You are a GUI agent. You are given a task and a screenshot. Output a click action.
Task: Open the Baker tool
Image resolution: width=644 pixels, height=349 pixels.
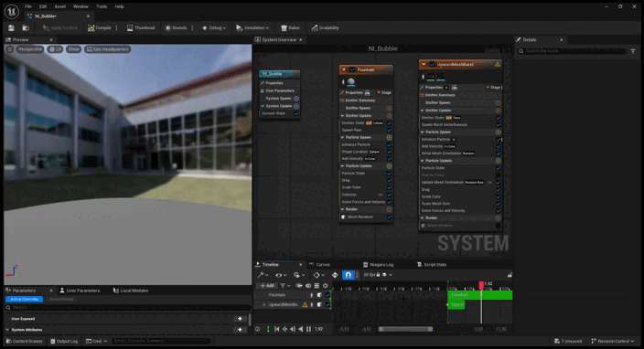pos(290,28)
